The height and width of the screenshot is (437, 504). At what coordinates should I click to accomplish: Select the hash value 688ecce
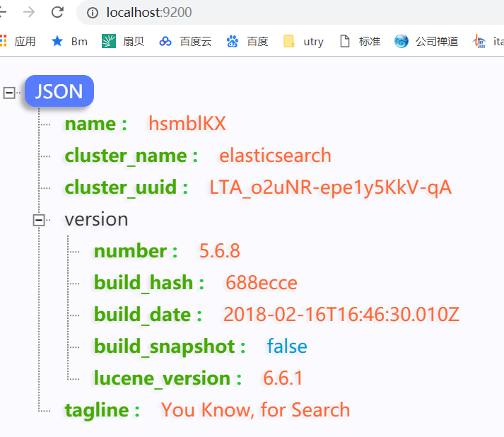262,283
